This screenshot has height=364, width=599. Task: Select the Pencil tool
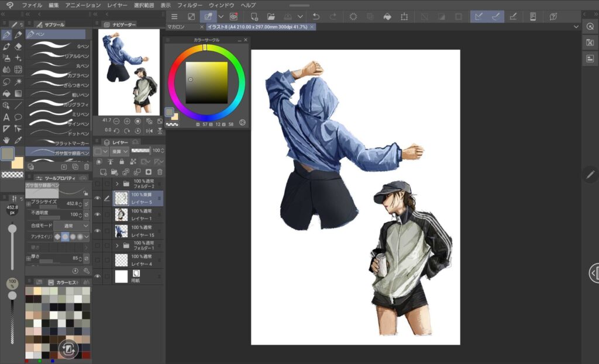(x=18, y=34)
